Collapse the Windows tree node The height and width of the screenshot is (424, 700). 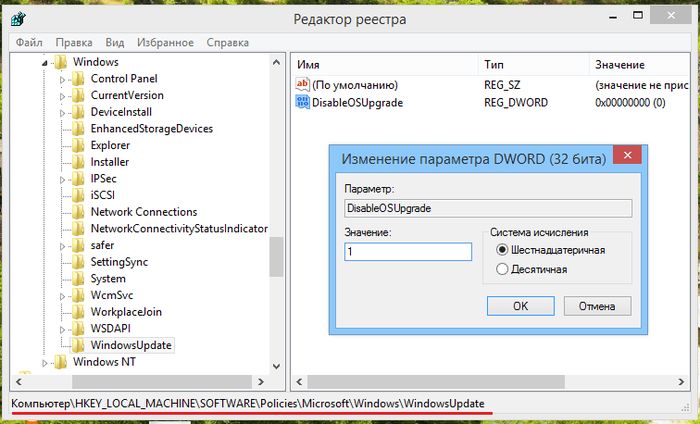click(x=44, y=64)
